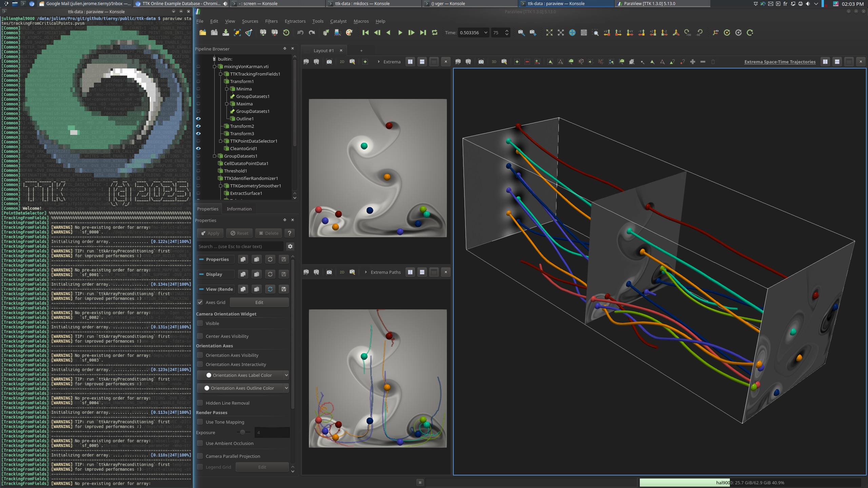The image size is (868, 488).
Task: Set view direction to +X
Action: pyautogui.click(x=607, y=33)
